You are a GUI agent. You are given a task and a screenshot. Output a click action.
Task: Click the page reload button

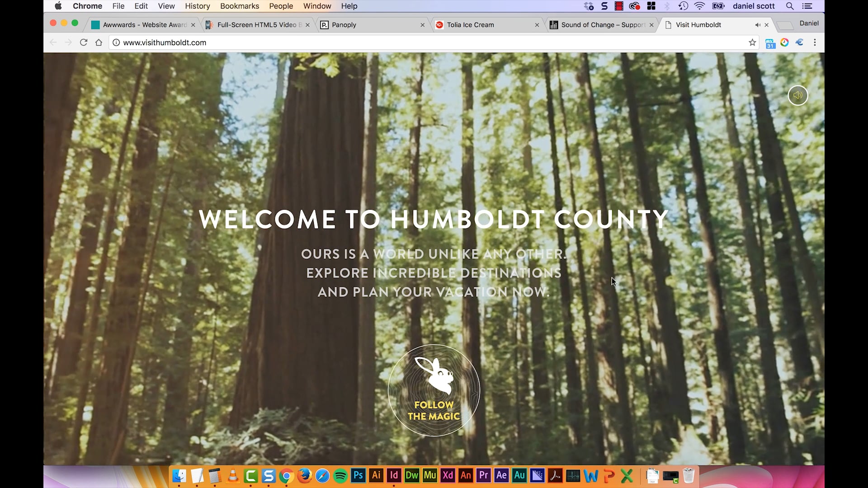[84, 42]
